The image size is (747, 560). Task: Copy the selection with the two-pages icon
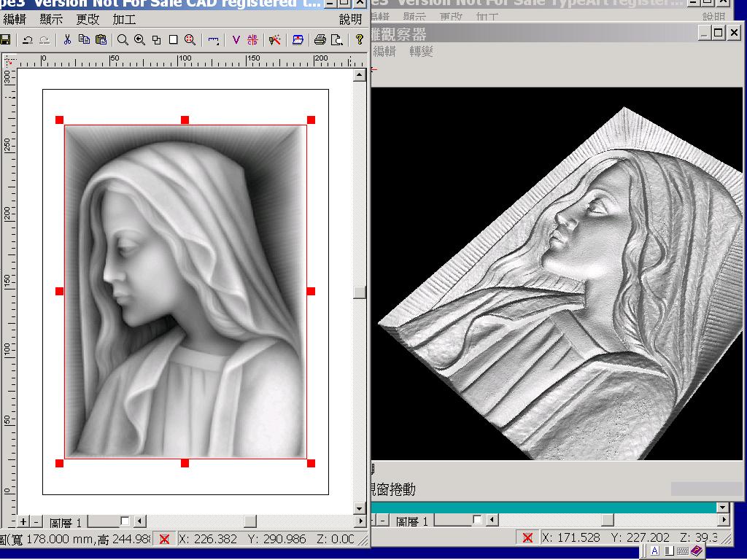click(85, 39)
